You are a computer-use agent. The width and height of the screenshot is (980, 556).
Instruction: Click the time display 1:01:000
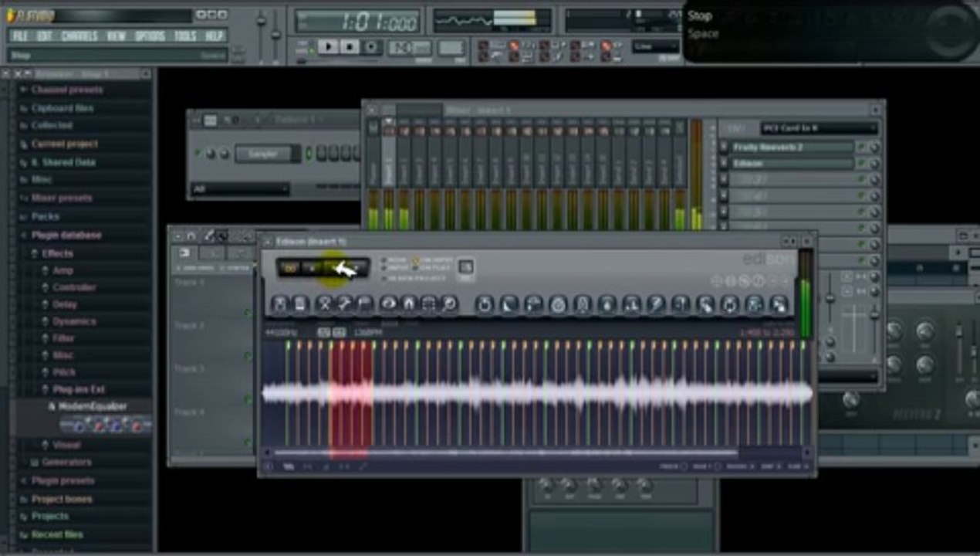coord(357,22)
